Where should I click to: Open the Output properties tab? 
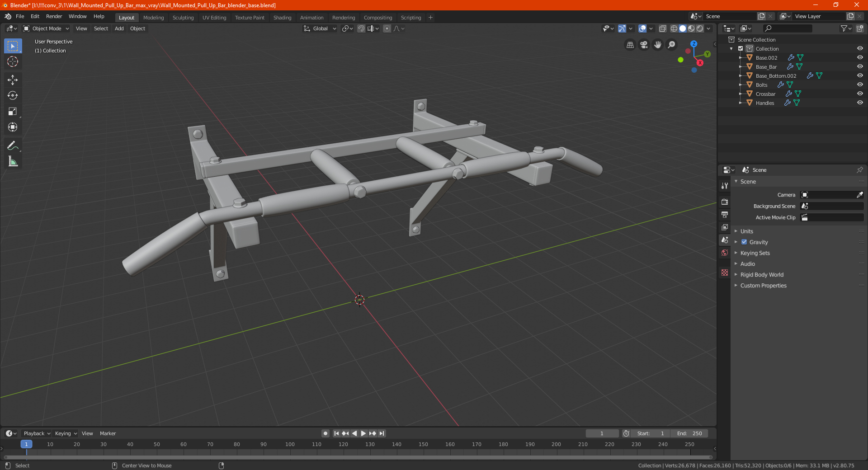(x=725, y=215)
